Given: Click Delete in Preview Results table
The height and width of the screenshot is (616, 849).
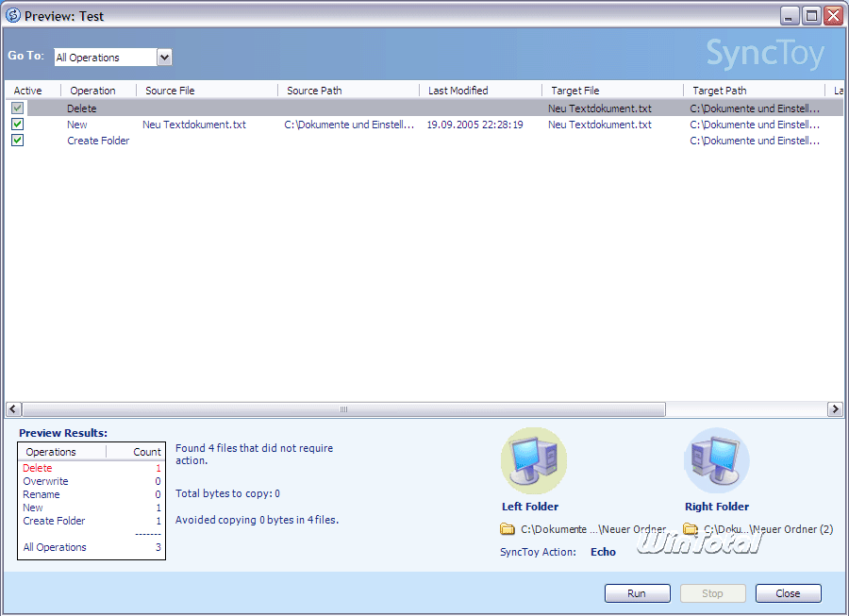Looking at the screenshot, I should point(38,468).
